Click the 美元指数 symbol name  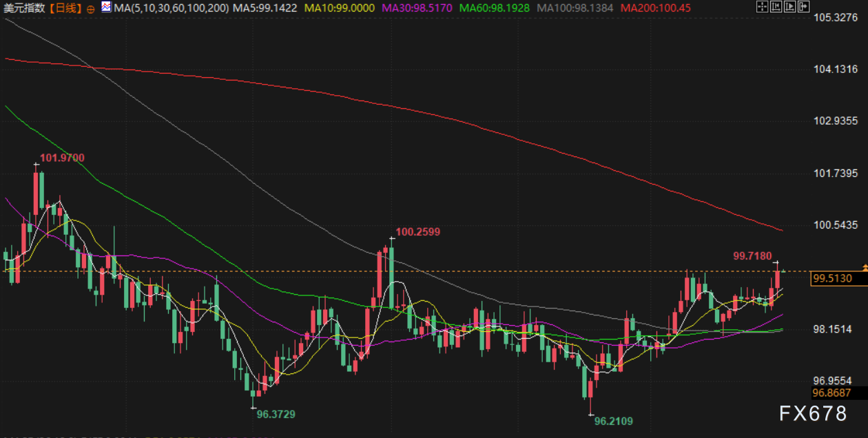tap(25, 8)
